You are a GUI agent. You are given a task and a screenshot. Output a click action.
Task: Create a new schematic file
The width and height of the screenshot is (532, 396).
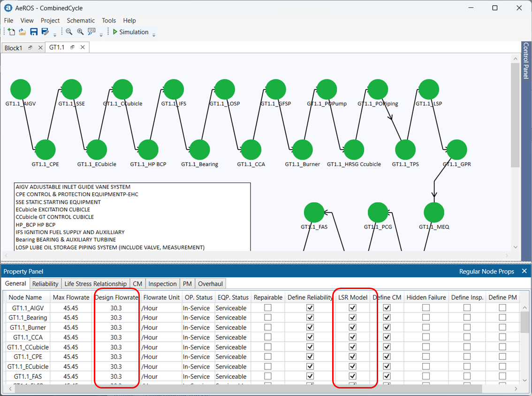[10, 31]
